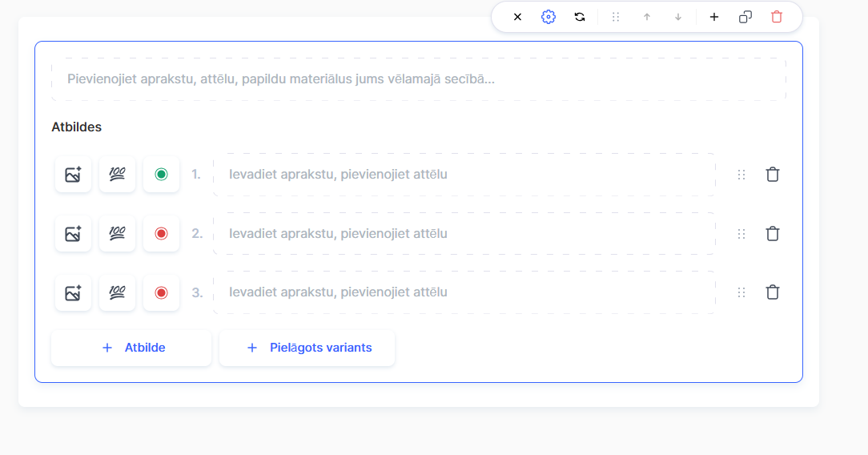Open block settings gear icon
The height and width of the screenshot is (455, 868).
pos(549,17)
